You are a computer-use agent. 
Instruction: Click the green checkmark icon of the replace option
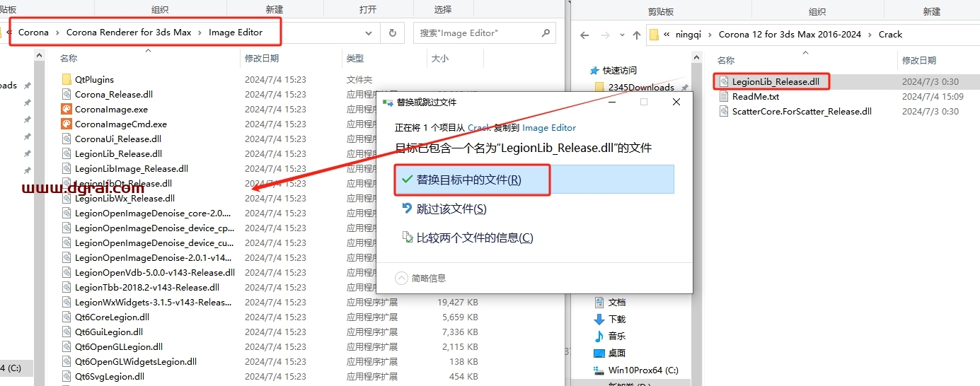407,180
